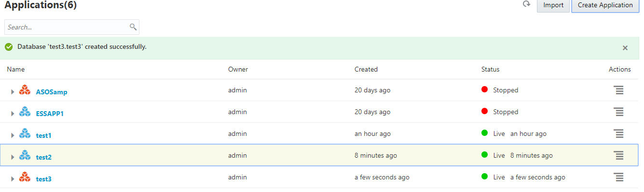Click the ASOSamp red cube icon
Image resolution: width=644 pixels, height=192 pixels.
click(x=25, y=90)
